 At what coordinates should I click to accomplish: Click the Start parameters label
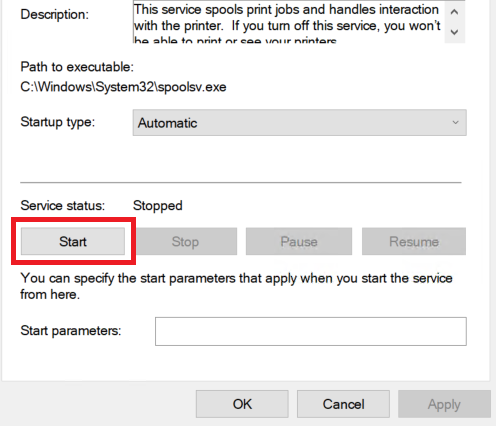tap(71, 331)
